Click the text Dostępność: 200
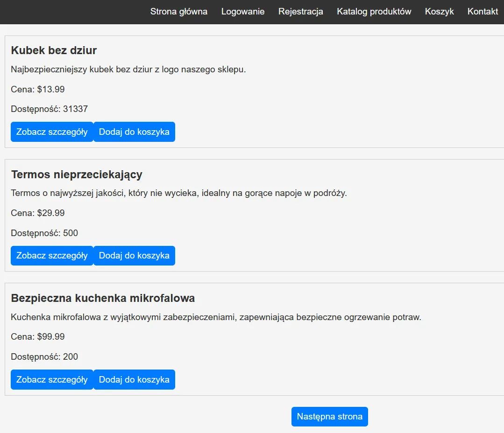 [44, 357]
